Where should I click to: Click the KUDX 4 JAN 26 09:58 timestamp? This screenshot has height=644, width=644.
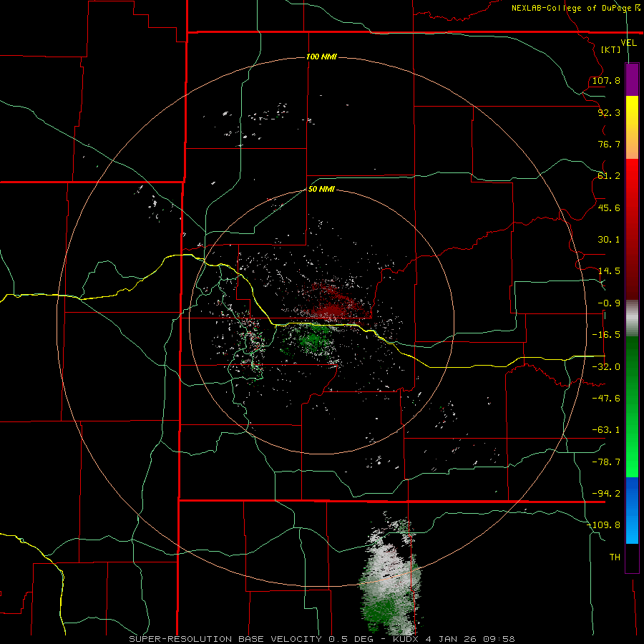point(454,639)
